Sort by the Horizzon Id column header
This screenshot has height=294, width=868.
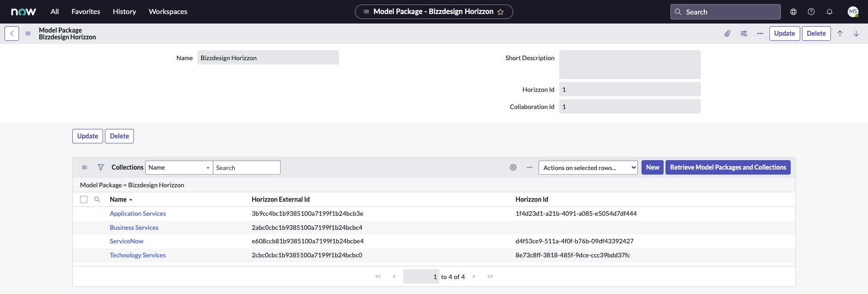(532, 199)
